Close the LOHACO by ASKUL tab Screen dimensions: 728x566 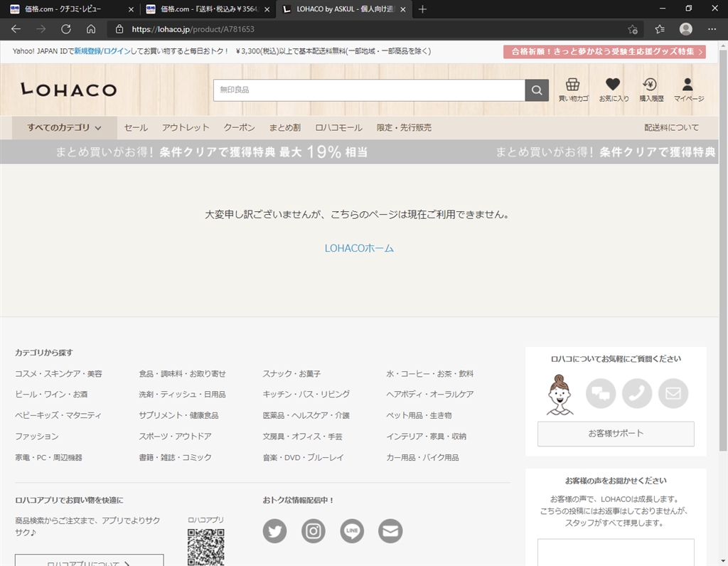402,9
